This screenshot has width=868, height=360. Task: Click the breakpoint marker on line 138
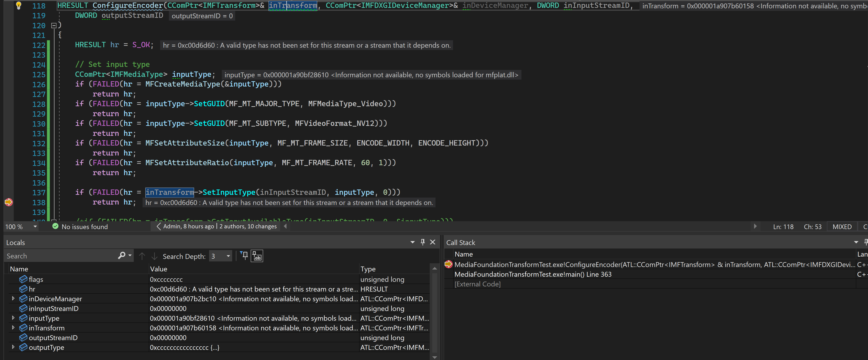coord(9,202)
